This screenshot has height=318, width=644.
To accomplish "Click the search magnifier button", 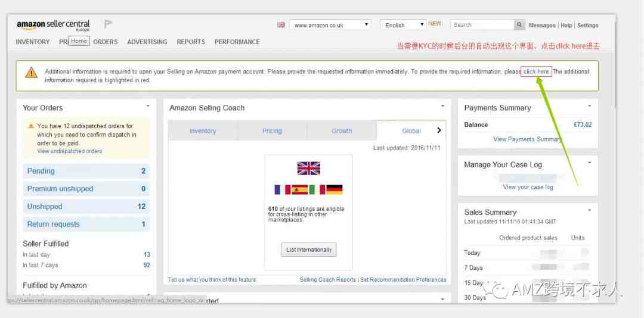I will pos(519,25).
